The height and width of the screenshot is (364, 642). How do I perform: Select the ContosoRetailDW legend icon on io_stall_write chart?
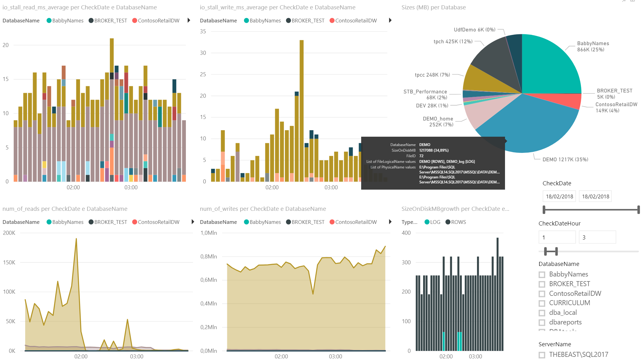[332, 21]
